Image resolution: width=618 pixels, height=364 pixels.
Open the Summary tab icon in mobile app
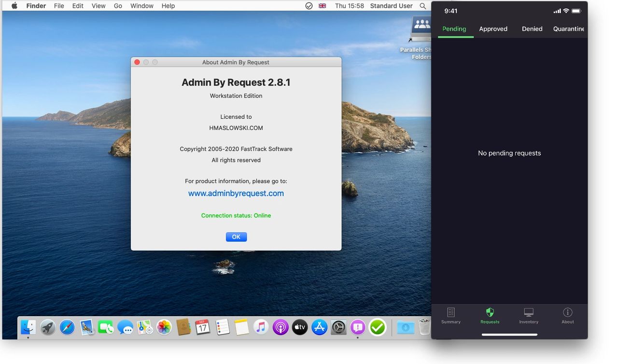(x=450, y=312)
